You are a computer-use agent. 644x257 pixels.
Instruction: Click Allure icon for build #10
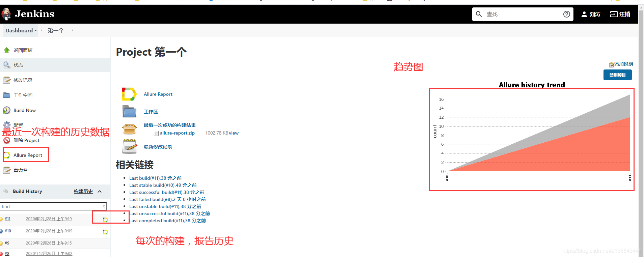coord(105,232)
